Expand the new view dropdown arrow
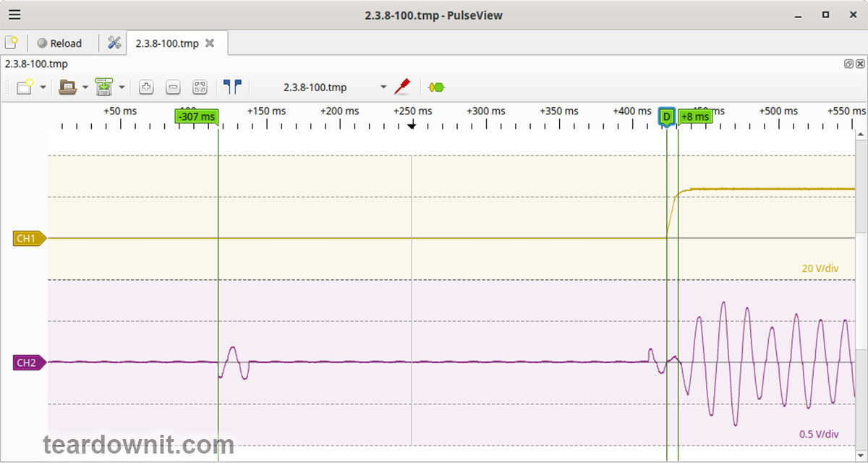This screenshot has width=868, height=463. [x=43, y=88]
